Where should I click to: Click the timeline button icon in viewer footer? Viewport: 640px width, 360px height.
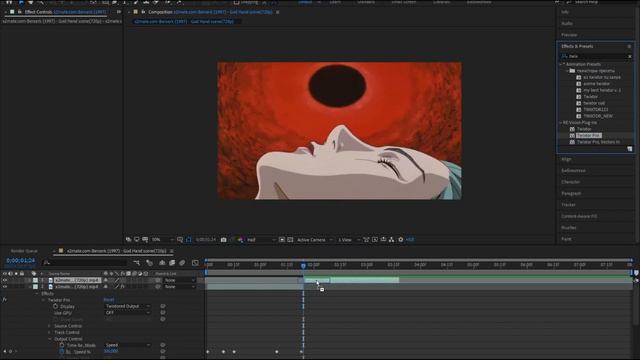click(x=383, y=240)
